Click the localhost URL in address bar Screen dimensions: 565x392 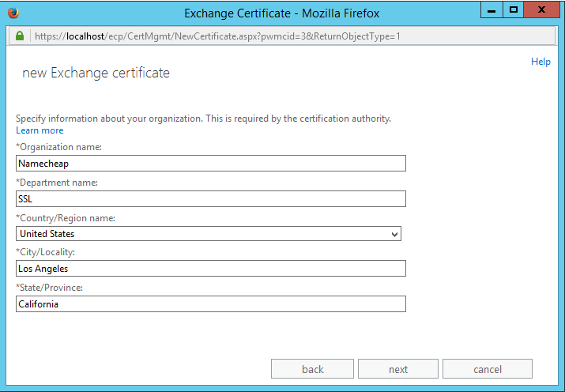(215, 36)
